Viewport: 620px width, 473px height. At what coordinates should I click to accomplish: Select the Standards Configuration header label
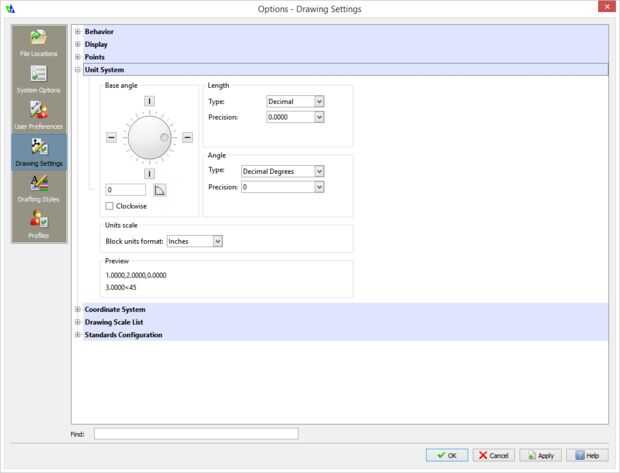(x=123, y=335)
